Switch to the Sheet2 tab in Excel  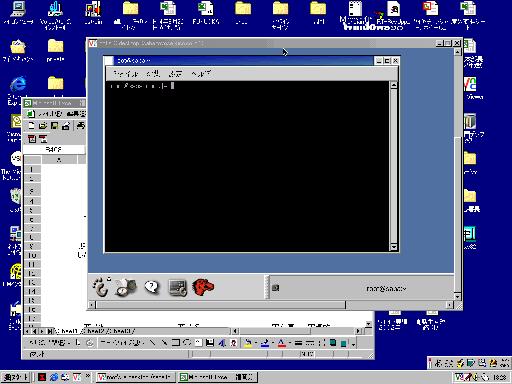coord(96,331)
